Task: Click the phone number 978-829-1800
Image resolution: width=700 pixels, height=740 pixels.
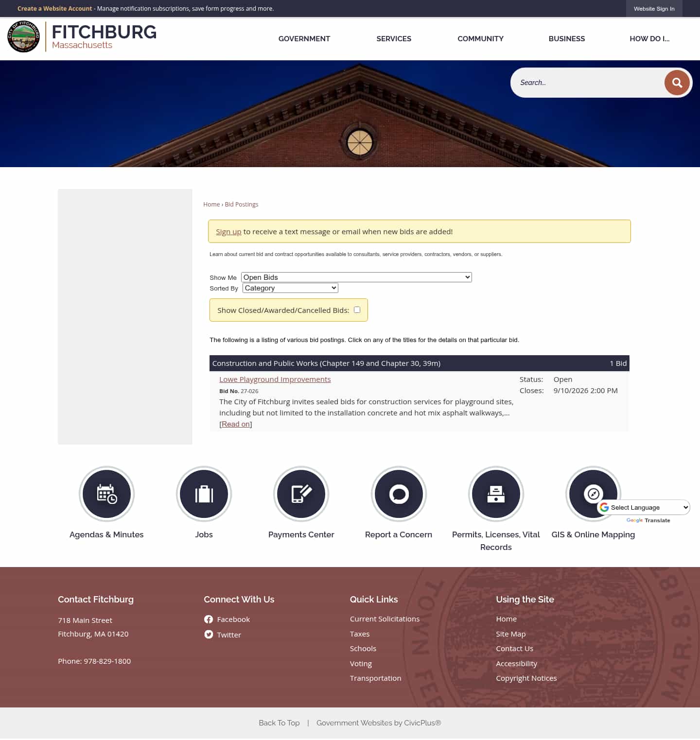Action: click(107, 661)
